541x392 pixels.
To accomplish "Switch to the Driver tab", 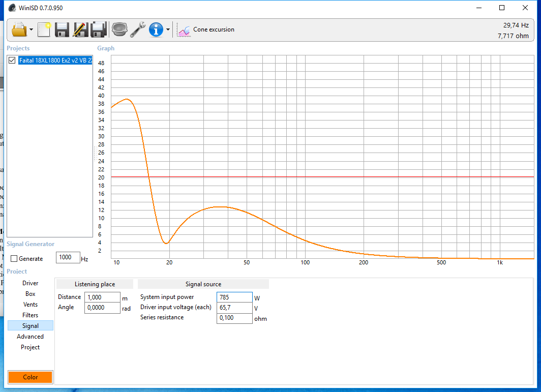I will (x=31, y=283).
